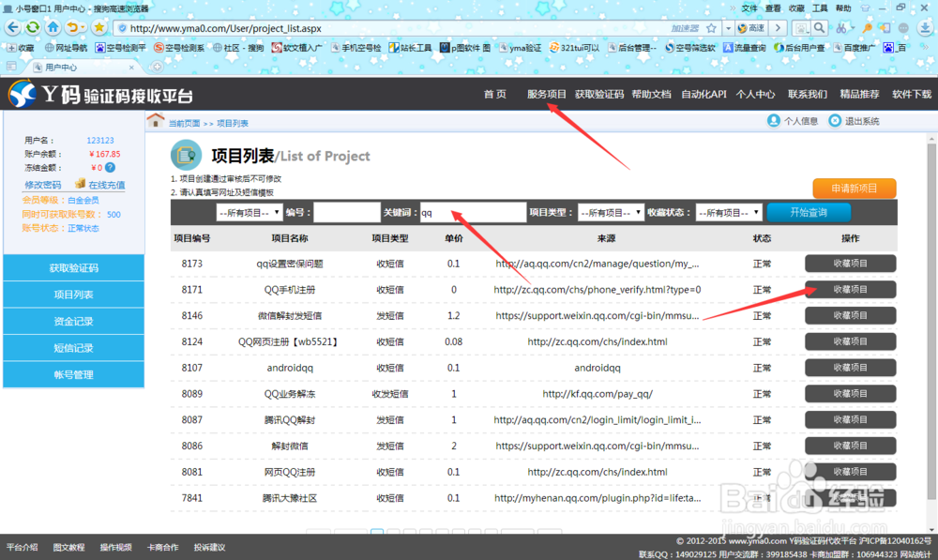
Task: Click the gold star favorites icon beside the address bar
Action: (99, 27)
